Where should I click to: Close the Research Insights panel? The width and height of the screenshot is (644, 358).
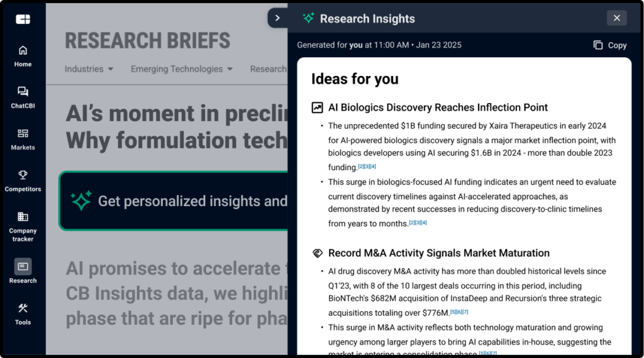point(616,18)
